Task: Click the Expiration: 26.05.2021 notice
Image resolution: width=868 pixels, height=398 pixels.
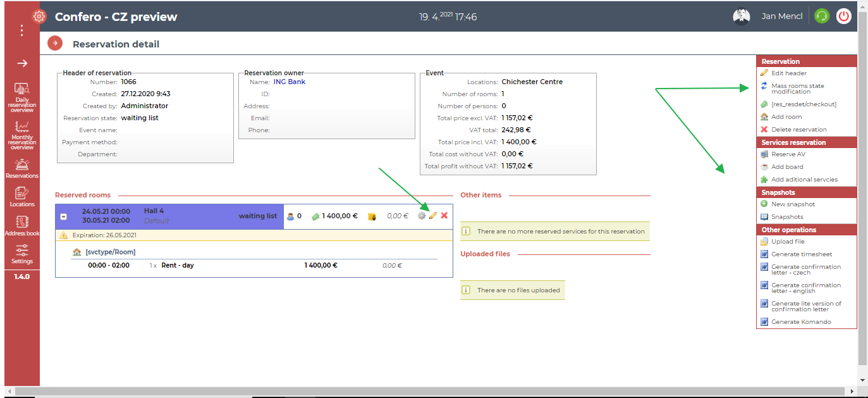Action: pos(105,235)
